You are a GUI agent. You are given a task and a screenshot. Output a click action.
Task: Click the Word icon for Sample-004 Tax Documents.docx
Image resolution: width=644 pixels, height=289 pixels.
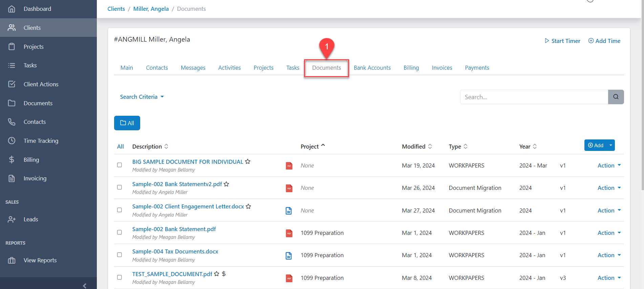289,255
